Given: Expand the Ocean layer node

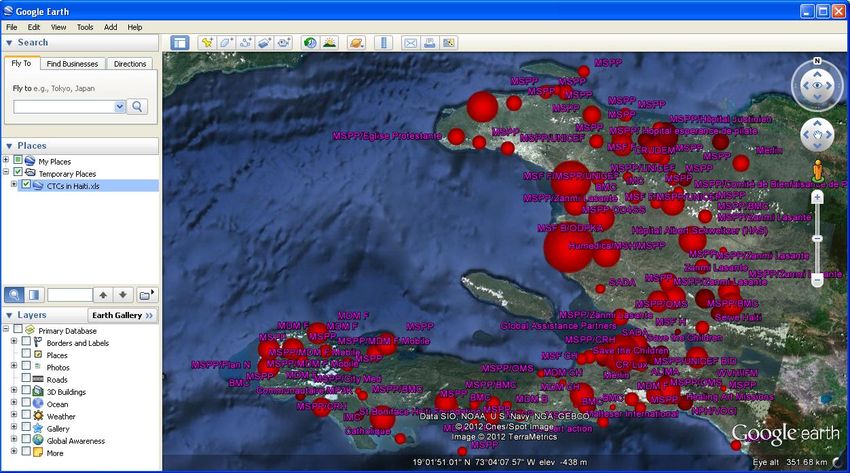Looking at the screenshot, I should 14,403.
